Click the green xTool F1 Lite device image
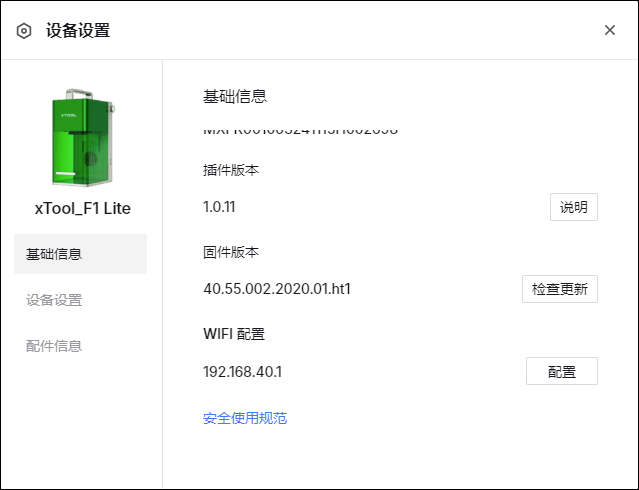The height and width of the screenshot is (490, 639). point(83,137)
